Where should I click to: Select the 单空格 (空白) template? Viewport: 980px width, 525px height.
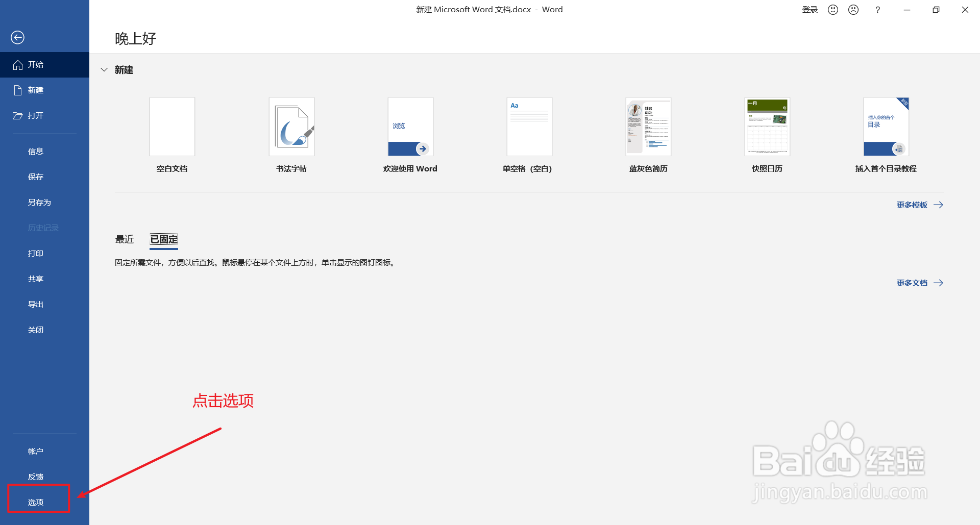(x=529, y=135)
